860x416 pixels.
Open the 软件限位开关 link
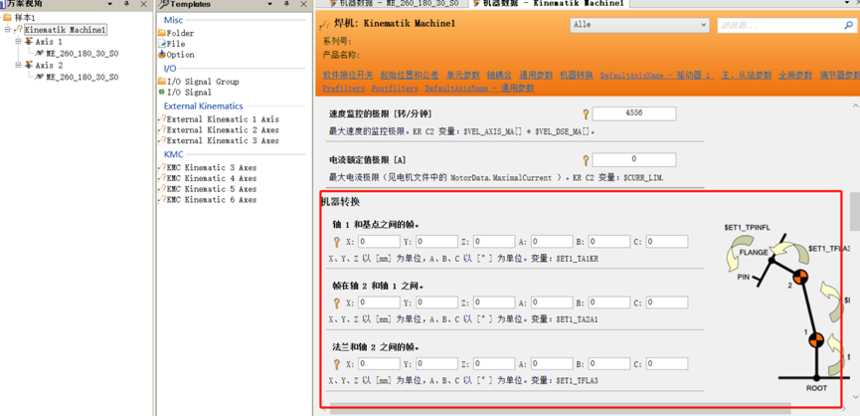[348, 75]
